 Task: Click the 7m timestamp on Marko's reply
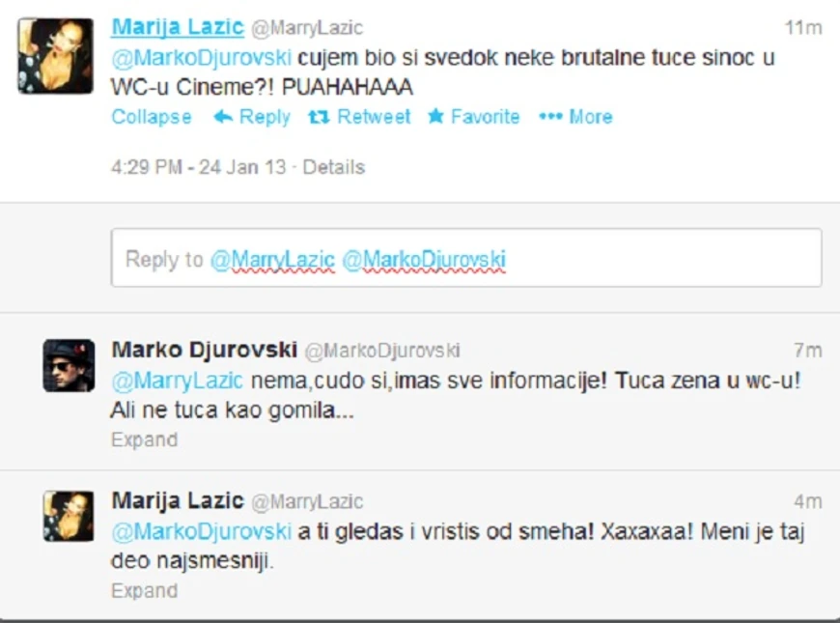pos(808,350)
